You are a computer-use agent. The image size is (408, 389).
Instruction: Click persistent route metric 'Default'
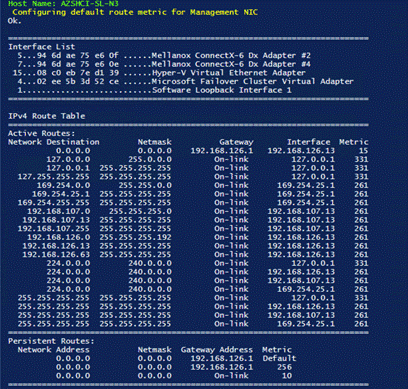coord(279,359)
